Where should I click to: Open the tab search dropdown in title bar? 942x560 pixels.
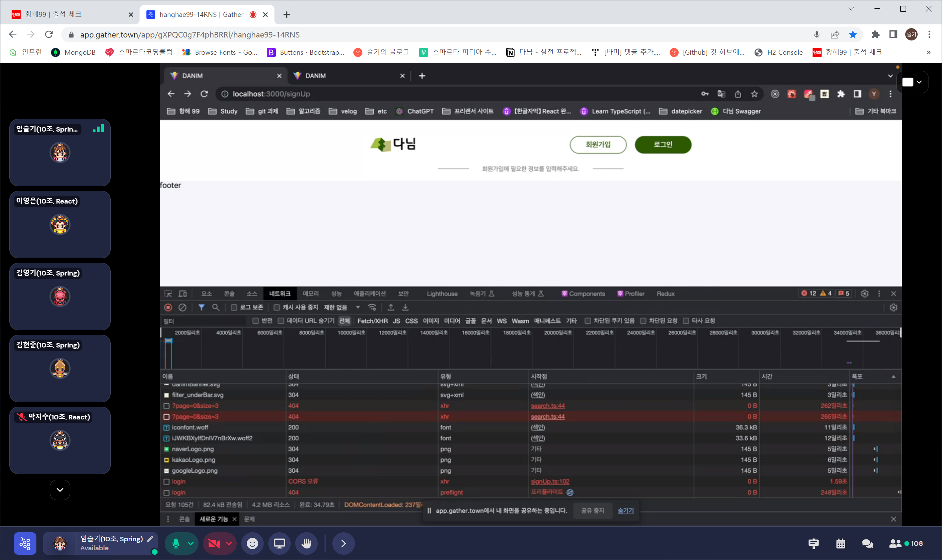pyautogui.click(x=851, y=9)
